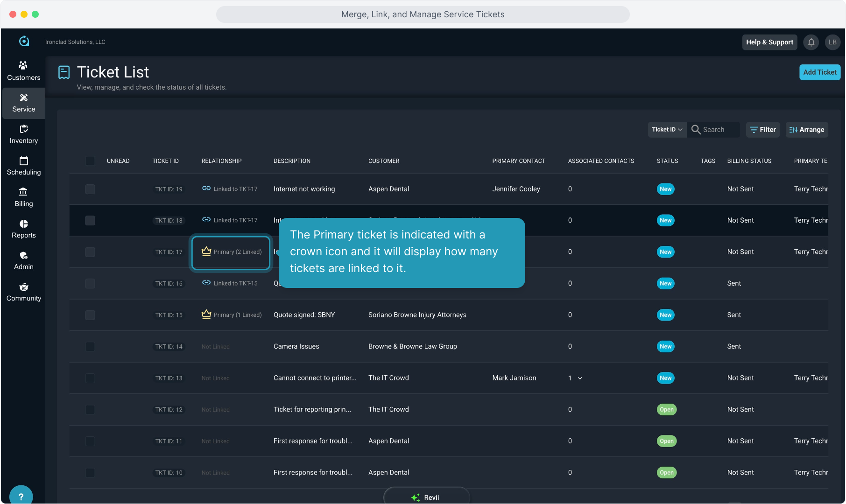Navigate to Billing in sidebar

(23, 197)
